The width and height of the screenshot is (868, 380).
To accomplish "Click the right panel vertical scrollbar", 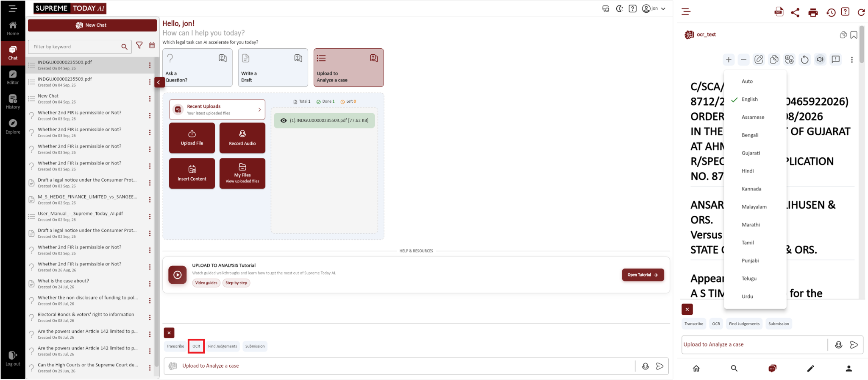I will pyautogui.click(x=862, y=45).
